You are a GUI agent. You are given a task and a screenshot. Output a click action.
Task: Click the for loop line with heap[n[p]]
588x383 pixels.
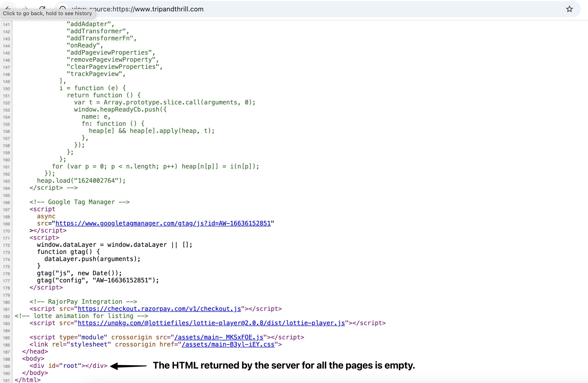[x=156, y=166]
